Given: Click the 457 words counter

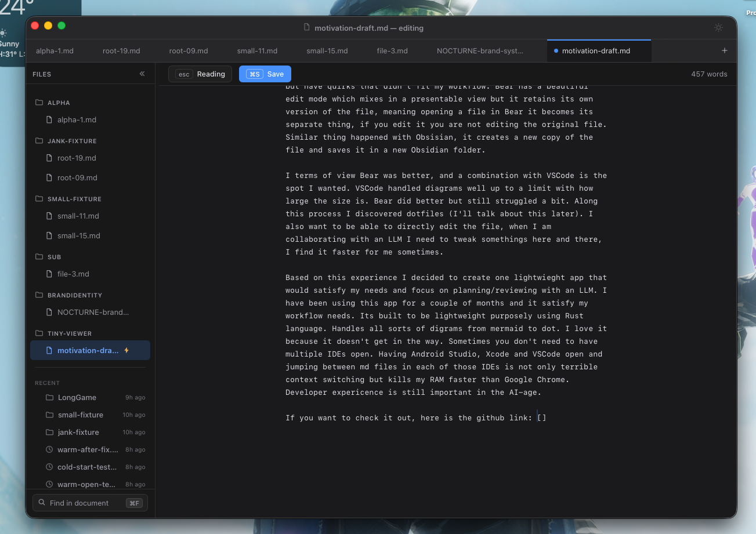Looking at the screenshot, I should (x=709, y=74).
